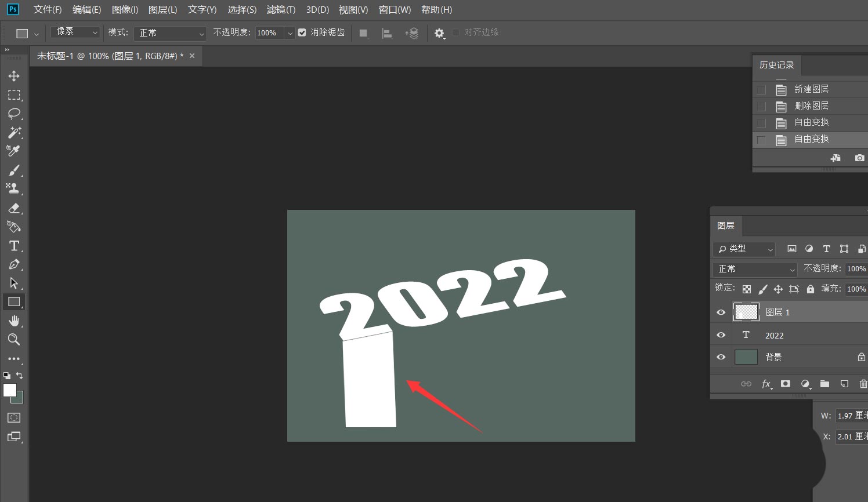
Task: Select the Clone Stamp tool
Action: (14, 188)
